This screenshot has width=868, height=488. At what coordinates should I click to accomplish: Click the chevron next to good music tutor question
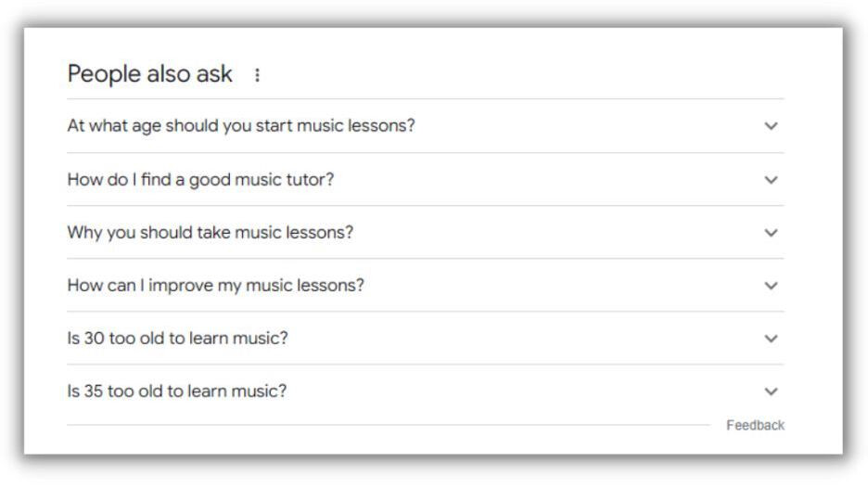click(772, 180)
